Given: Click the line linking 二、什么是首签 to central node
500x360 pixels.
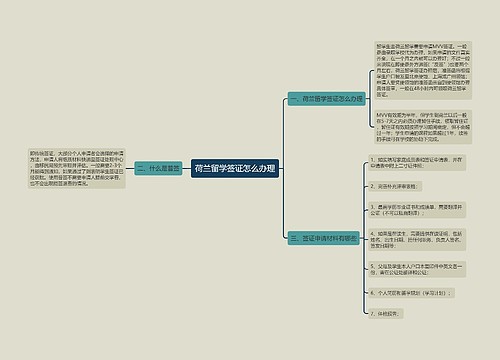Looking at the screenshot, I should tap(187, 168).
